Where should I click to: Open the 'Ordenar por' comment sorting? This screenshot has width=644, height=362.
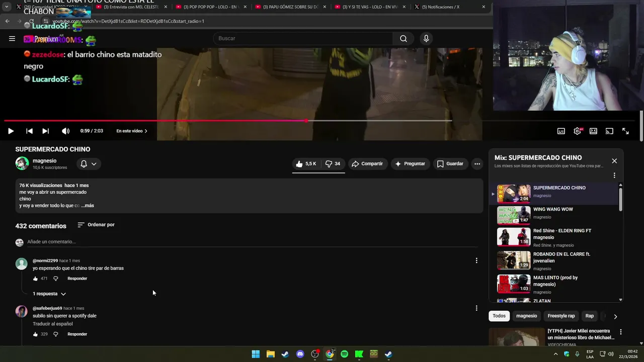click(x=96, y=225)
